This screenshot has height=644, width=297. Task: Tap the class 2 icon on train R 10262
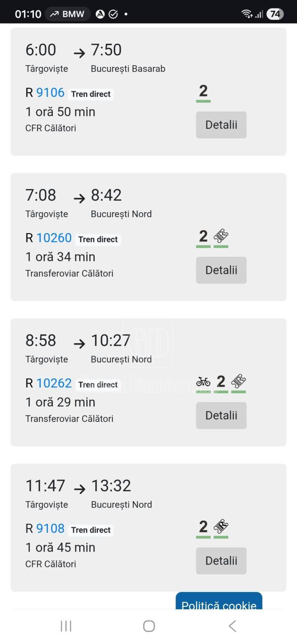pyautogui.click(x=221, y=382)
